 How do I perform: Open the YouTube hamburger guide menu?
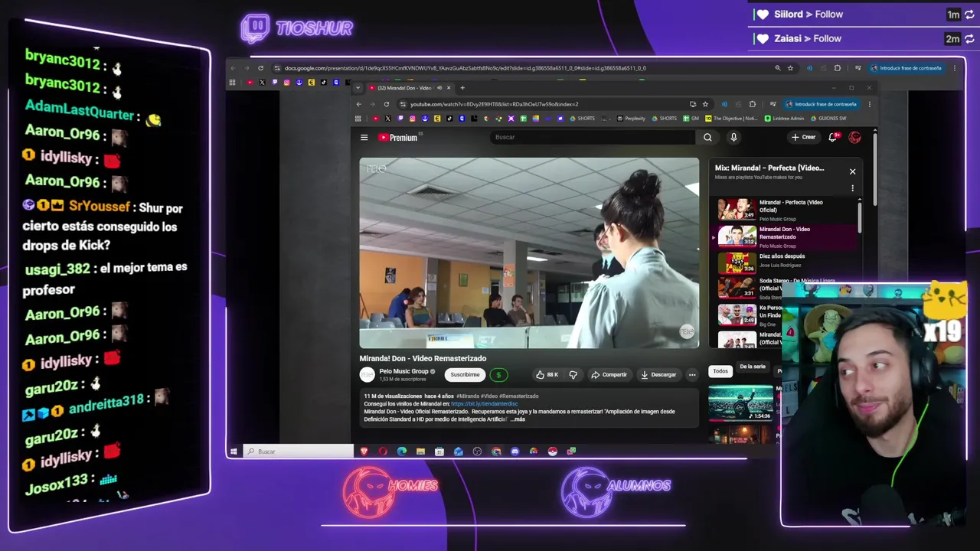364,138
